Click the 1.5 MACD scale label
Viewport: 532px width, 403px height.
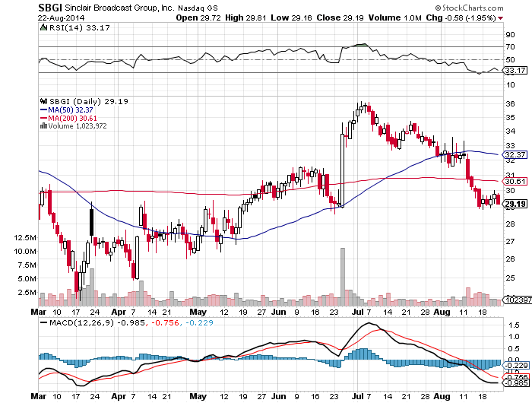pos(514,325)
